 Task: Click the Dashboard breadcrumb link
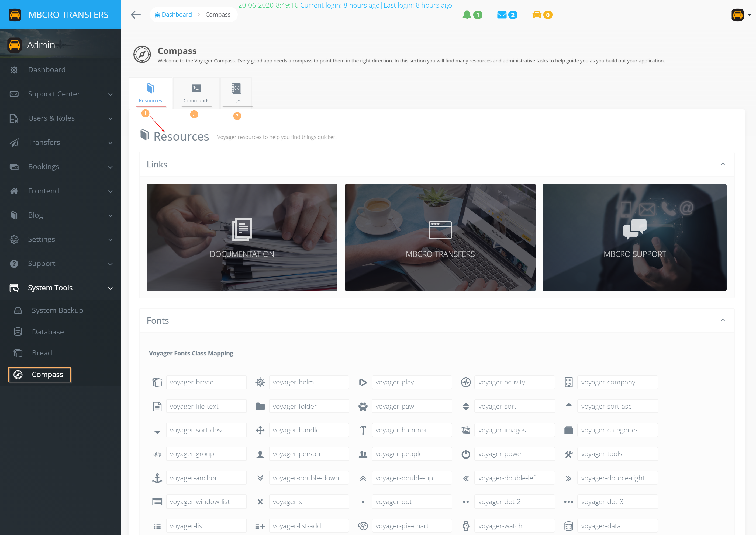[x=176, y=15]
